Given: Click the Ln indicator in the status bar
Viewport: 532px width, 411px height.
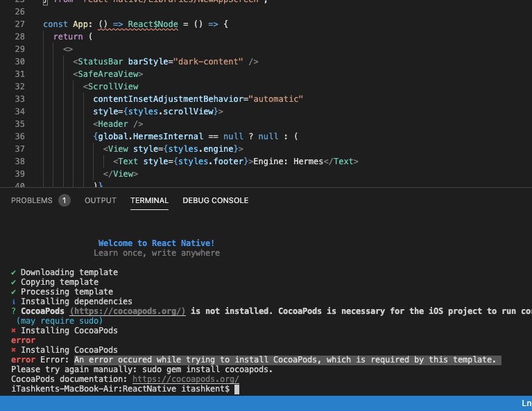Looking at the screenshot, I should [x=526, y=403].
